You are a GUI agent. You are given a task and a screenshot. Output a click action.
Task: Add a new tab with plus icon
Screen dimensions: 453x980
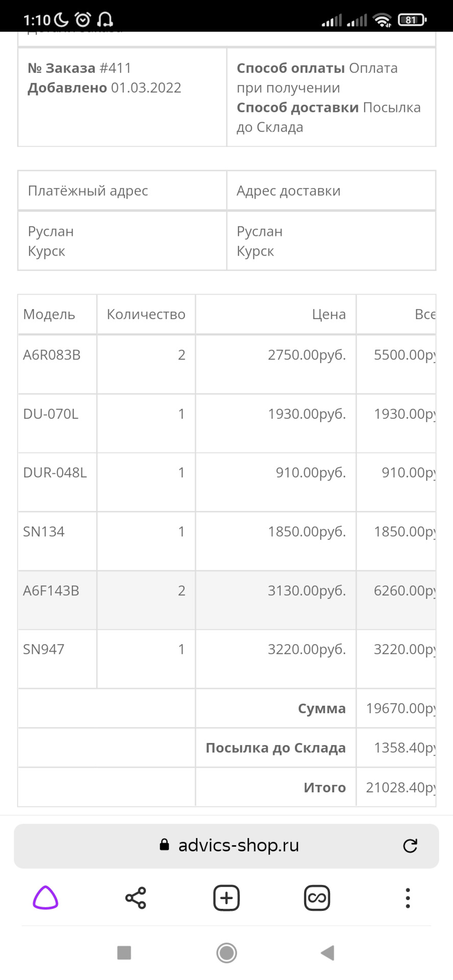pyautogui.click(x=226, y=898)
